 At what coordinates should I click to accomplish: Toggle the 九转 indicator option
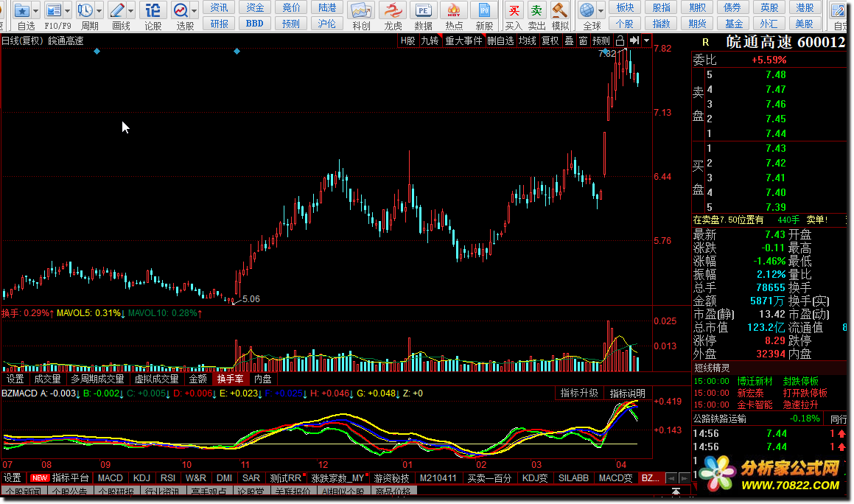click(430, 41)
